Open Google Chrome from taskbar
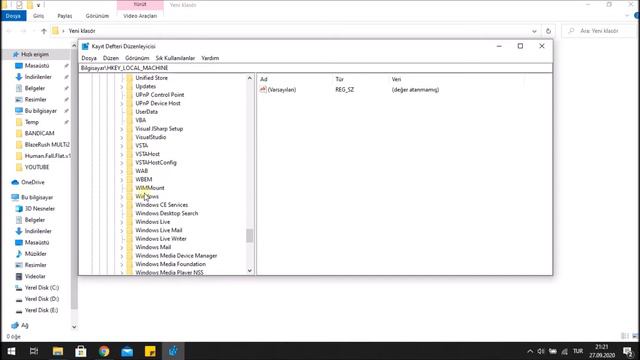Screen dimensions: 640x360 [x=104, y=351]
